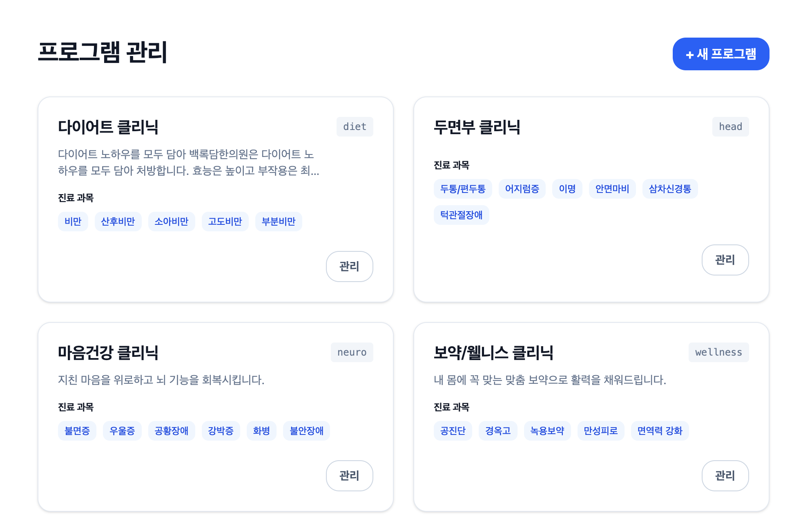
Task: Select the 불면증 tag
Action: [x=77, y=431]
